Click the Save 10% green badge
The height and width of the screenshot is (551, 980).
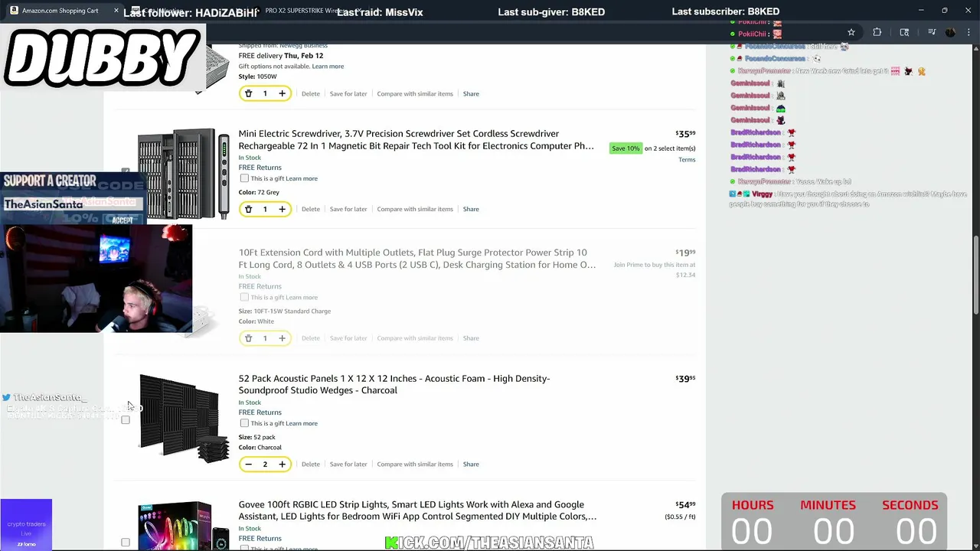coord(626,148)
